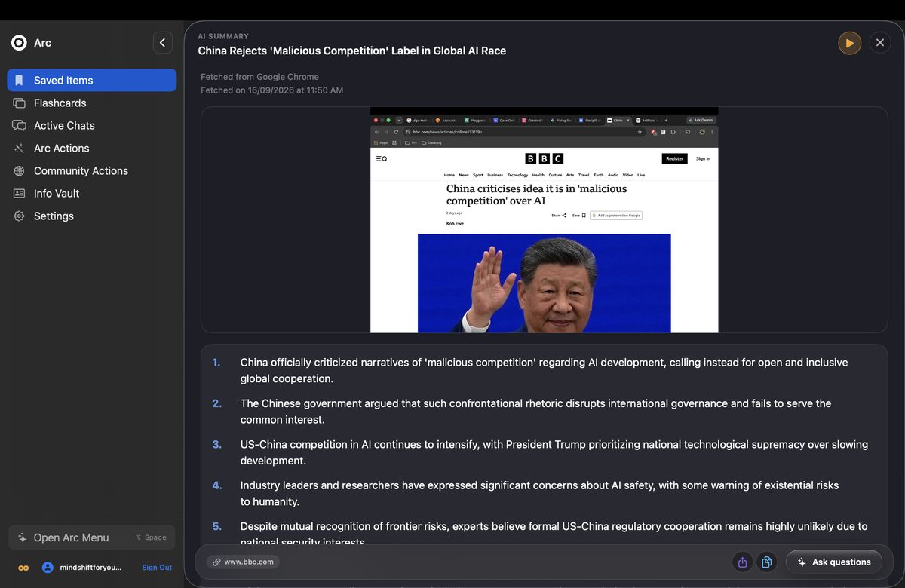Select summary point 2 about confrontational rhetoric
Screen dimensions: 905x588
pos(535,412)
